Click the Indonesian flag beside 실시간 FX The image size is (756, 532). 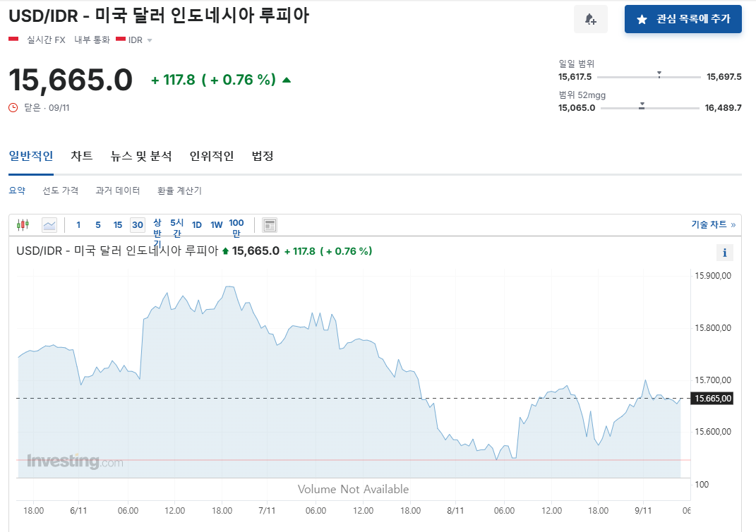pos(13,40)
